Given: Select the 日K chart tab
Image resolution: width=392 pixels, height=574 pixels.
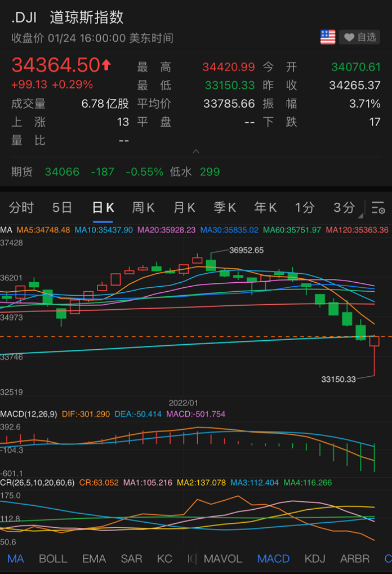Looking at the screenshot, I should (x=103, y=207).
